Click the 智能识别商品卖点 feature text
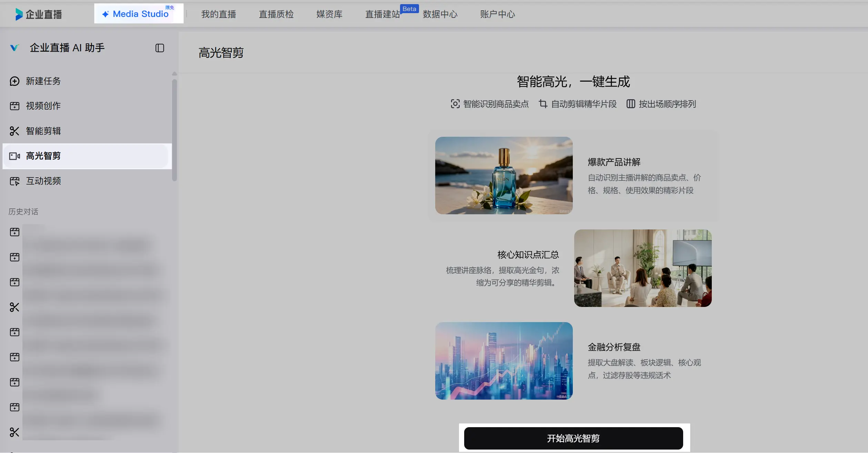The width and height of the screenshot is (868, 453). pyautogui.click(x=496, y=104)
